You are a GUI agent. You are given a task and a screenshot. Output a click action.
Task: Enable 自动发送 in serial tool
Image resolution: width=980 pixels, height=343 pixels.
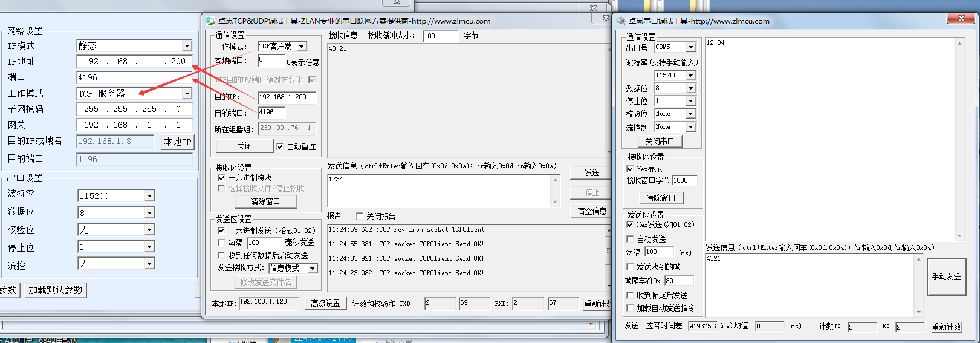point(630,239)
